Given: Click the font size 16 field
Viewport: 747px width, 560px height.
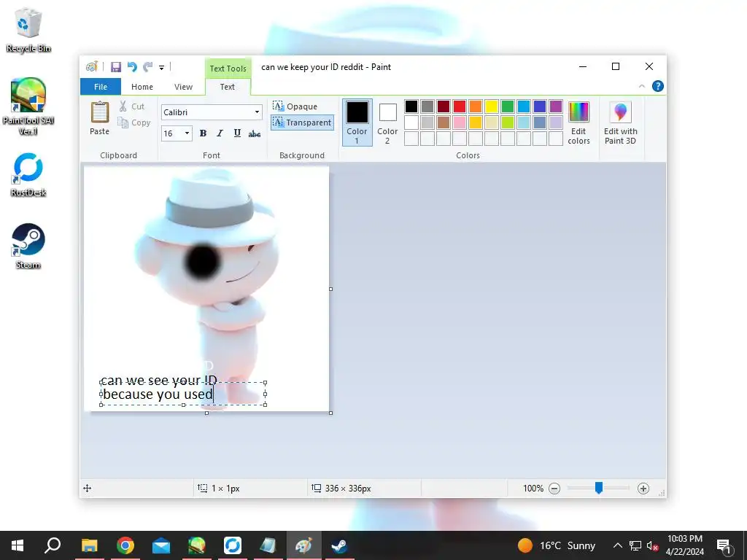Looking at the screenshot, I should click(x=172, y=133).
